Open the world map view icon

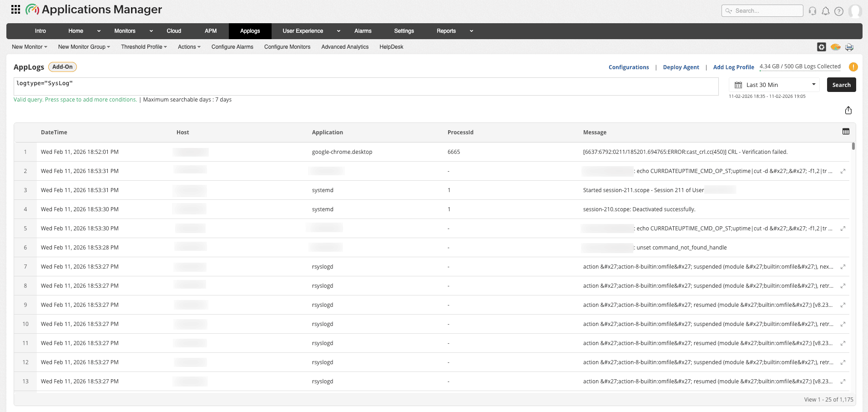[x=836, y=47]
